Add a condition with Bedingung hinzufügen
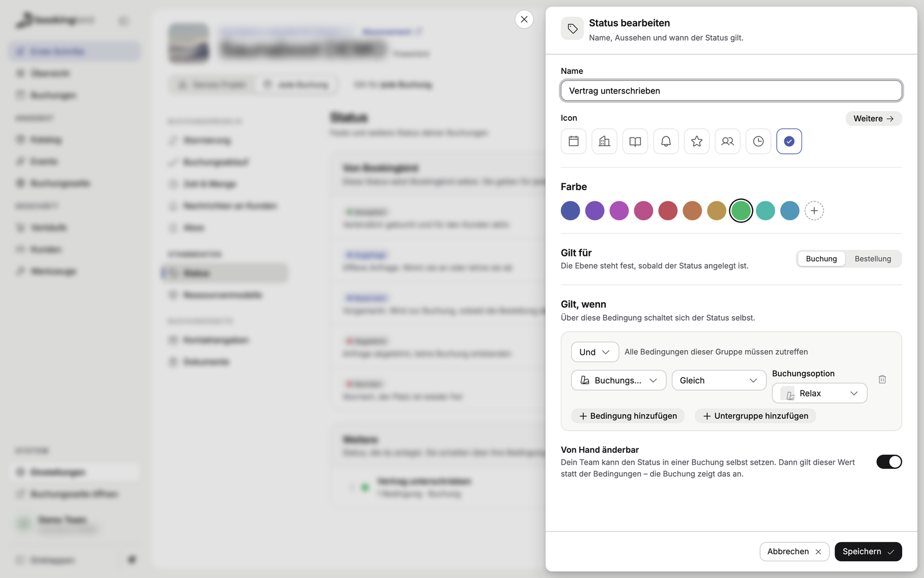This screenshot has height=578, width=924. pyautogui.click(x=628, y=416)
